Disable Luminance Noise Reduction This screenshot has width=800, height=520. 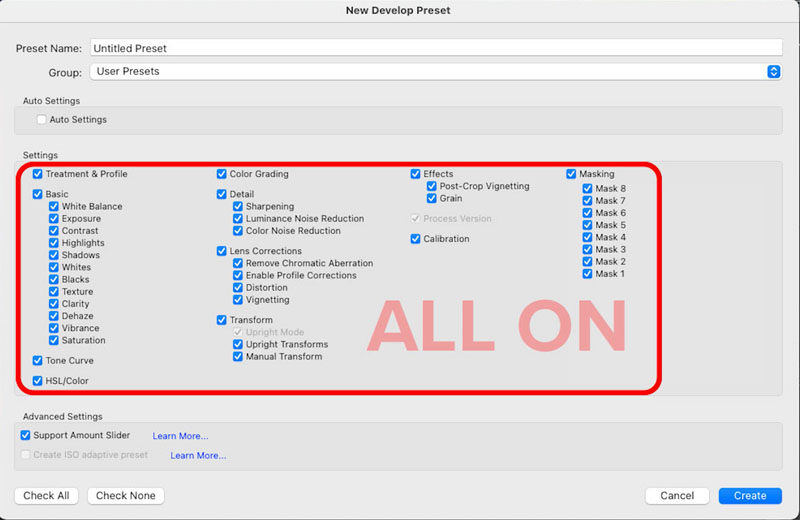point(238,218)
